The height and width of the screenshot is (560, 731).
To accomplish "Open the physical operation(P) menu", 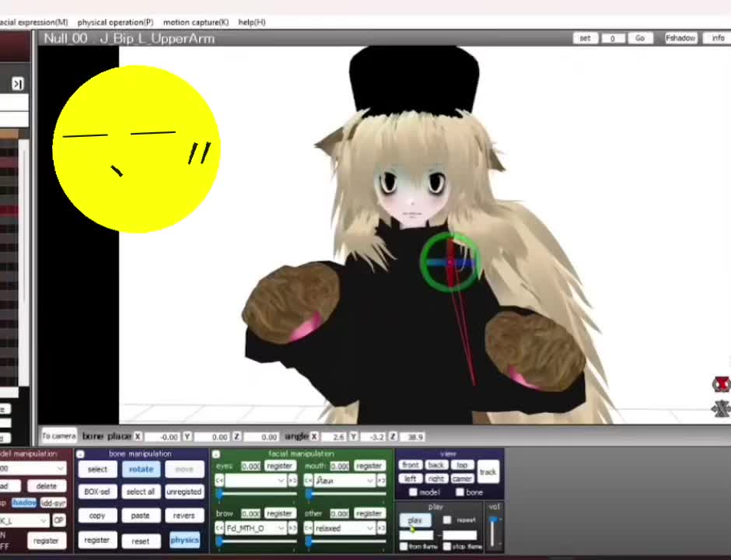I will point(115,23).
